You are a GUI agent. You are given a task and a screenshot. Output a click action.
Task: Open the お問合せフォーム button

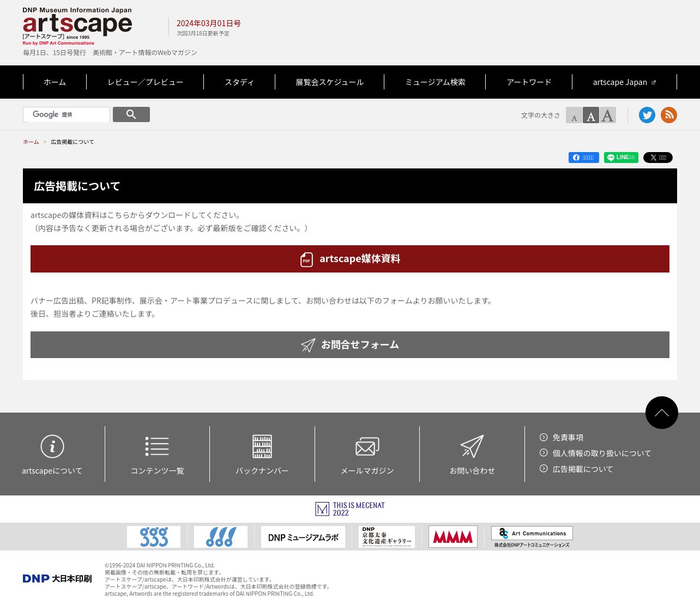pyautogui.click(x=350, y=345)
